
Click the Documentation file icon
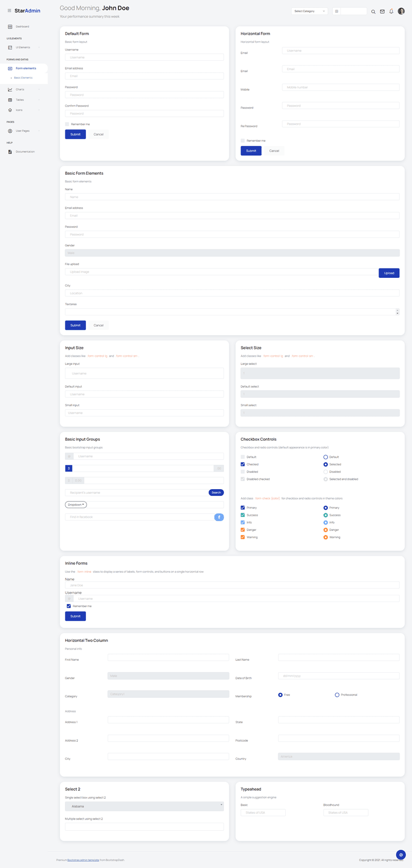point(10,152)
